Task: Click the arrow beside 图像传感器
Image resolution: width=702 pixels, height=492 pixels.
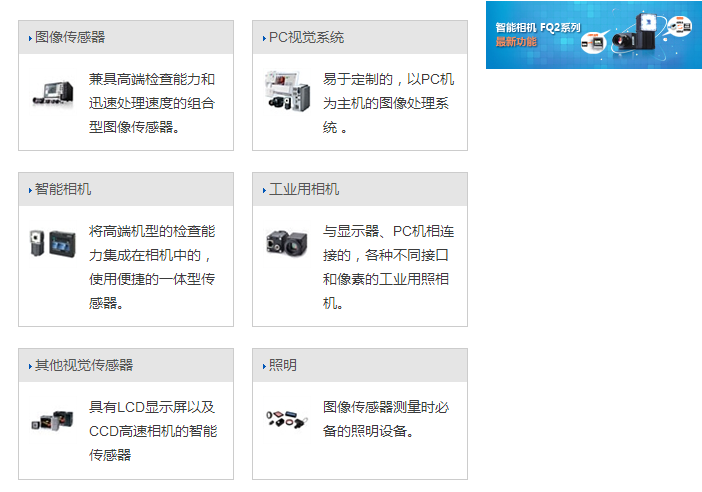Action: click(x=30, y=38)
